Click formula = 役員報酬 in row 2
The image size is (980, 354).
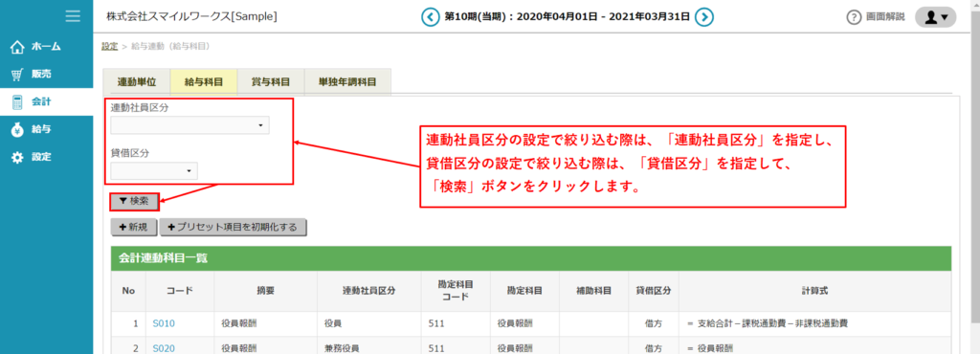point(709,347)
